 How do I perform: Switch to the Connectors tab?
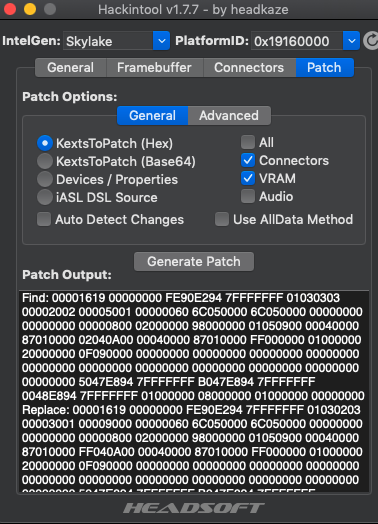[249, 68]
